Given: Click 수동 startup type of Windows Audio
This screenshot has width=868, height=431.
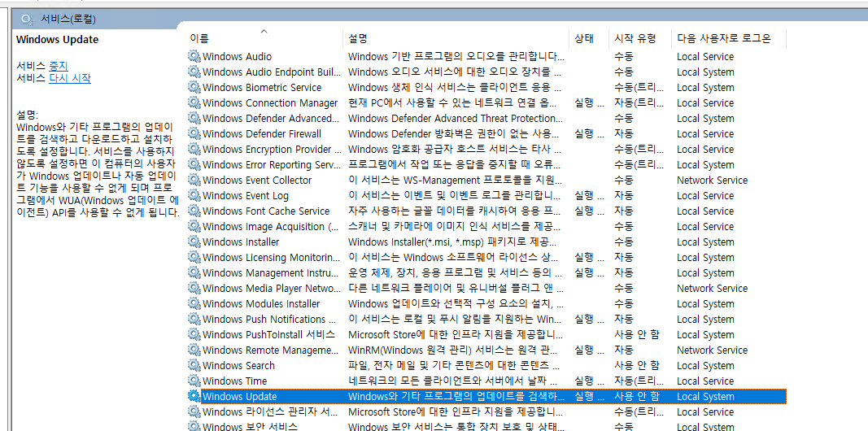Looking at the screenshot, I should coord(624,56).
